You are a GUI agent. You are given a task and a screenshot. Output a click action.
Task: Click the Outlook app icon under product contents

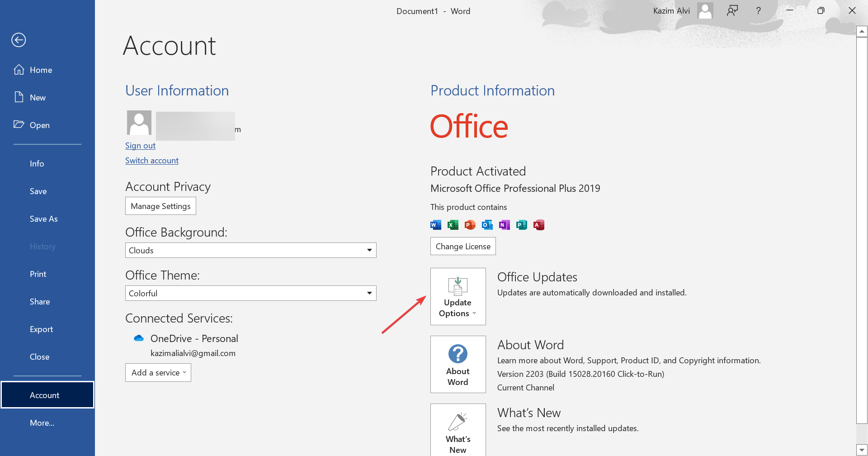(487, 225)
